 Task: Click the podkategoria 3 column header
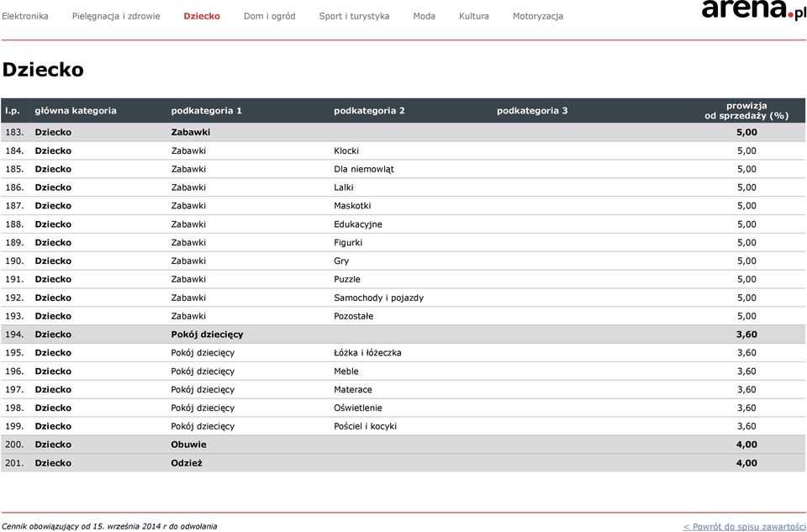pyautogui.click(x=532, y=111)
